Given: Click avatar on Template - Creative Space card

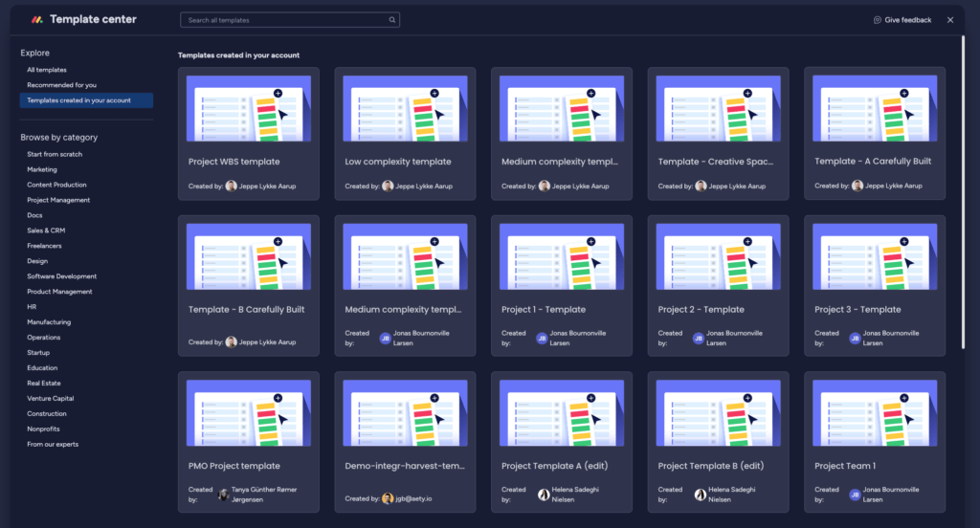Looking at the screenshot, I should (x=701, y=186).
